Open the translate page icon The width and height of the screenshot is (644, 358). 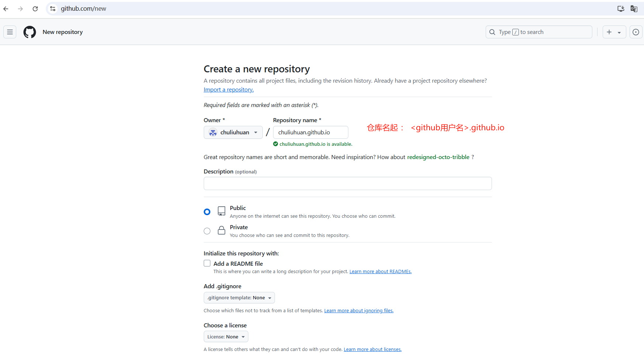[634, 8]
